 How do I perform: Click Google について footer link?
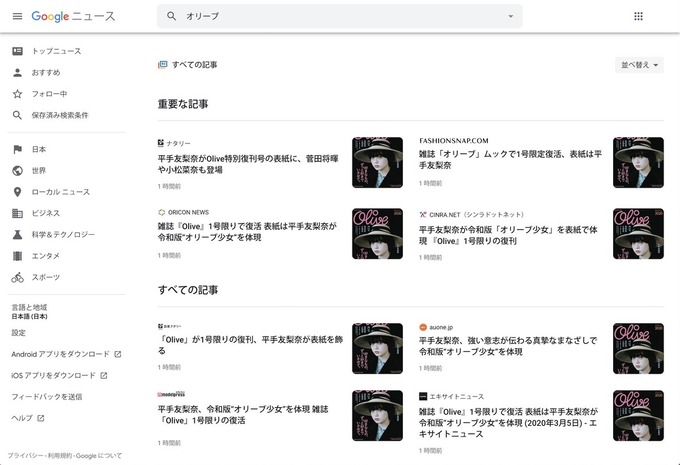click(99, 456)
